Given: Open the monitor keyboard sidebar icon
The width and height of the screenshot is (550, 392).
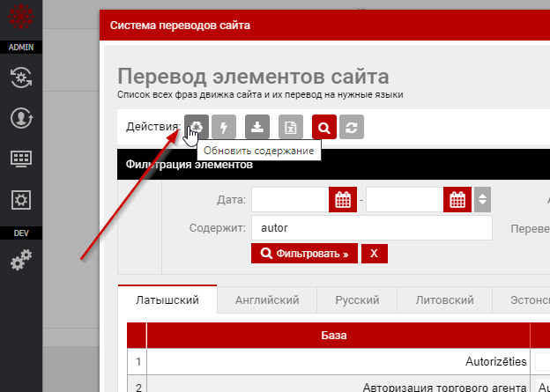Looking at the screenshot, I should [21, 159].
